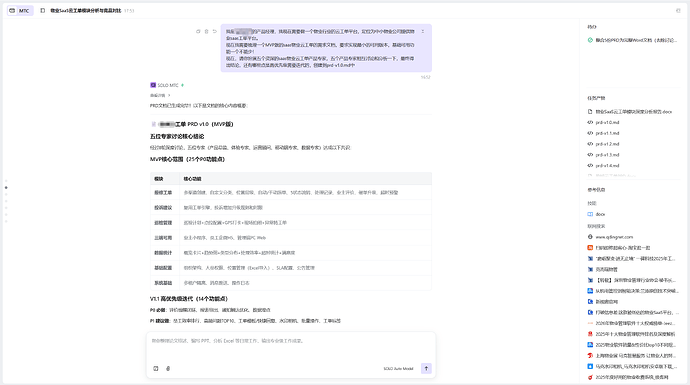Click the undo arrow icon beside the user message

click(215, 31)
